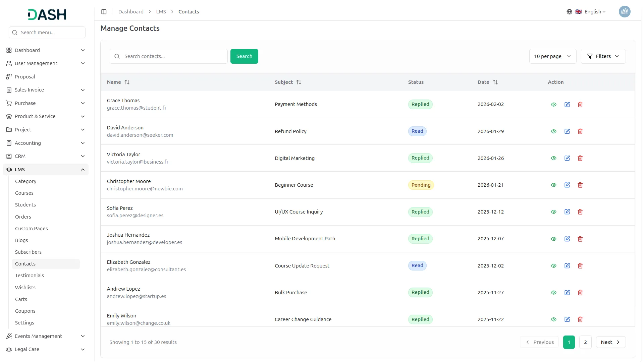Go to the Next results page
The image size is (644, 362).
click(x=610, y=342)
